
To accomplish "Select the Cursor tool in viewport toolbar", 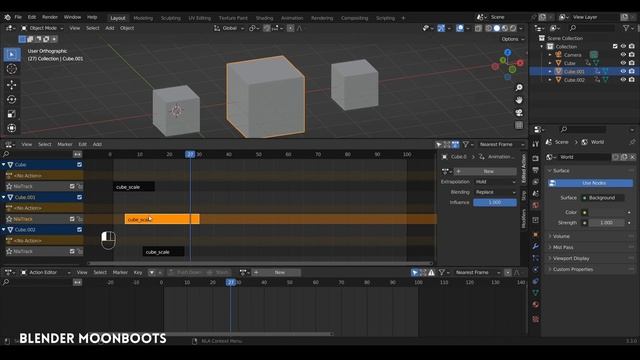I will [11, 69].
